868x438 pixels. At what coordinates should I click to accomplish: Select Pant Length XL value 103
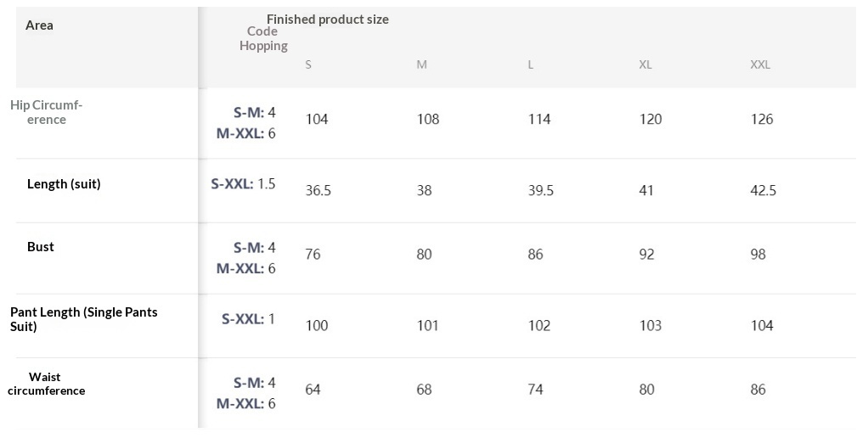(x=650, y=325)
